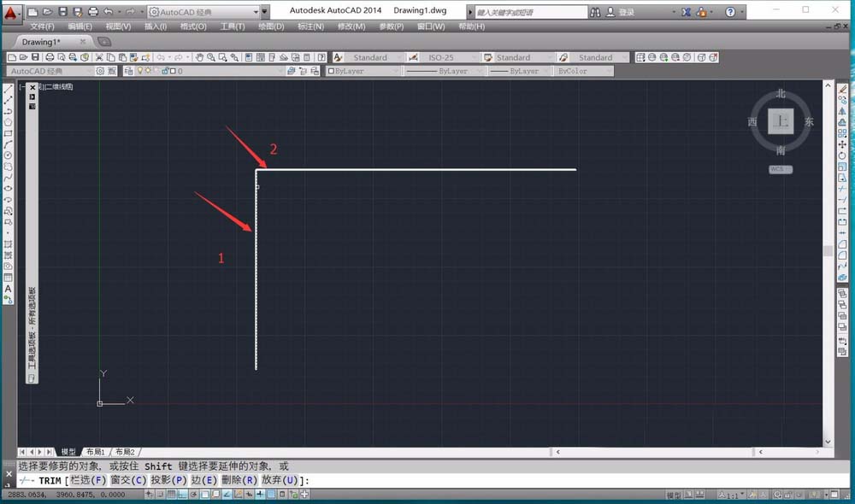855x504 pixels.
Task: Choose TRIM option 边(E)
Action: [204, 480]
